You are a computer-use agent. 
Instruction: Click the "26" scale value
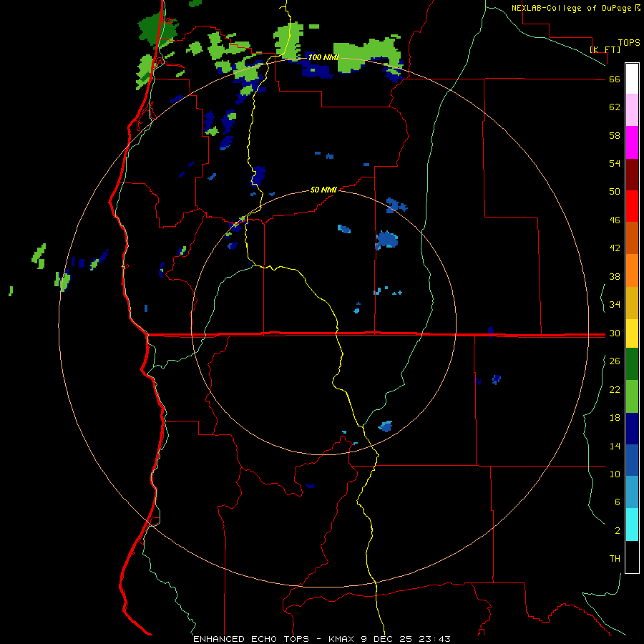pyautogui.click(x=615, y=361)
